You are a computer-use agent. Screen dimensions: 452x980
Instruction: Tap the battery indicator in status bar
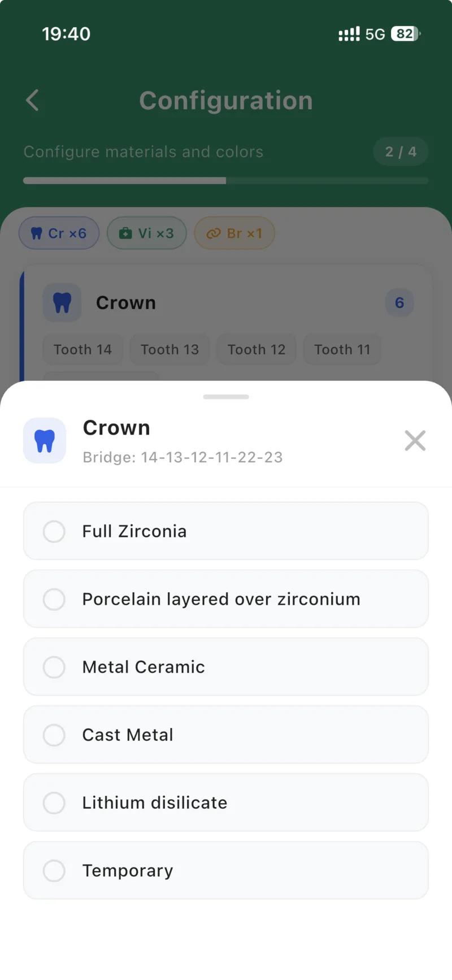click(406, 34)
